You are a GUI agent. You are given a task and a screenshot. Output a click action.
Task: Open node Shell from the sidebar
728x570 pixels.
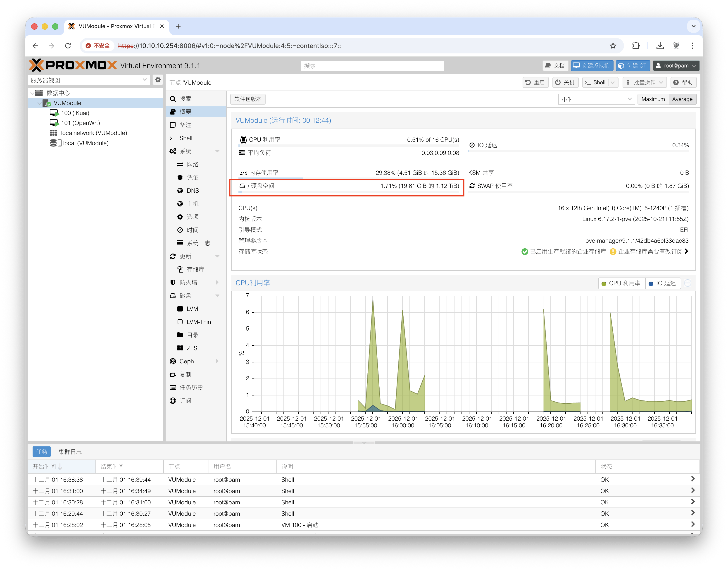[186, 138]
